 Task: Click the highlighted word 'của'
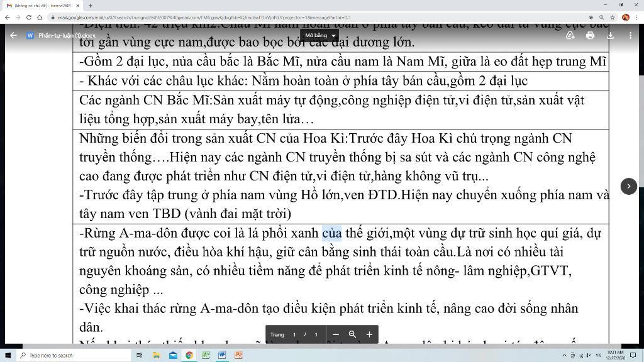tap(332, 233)
